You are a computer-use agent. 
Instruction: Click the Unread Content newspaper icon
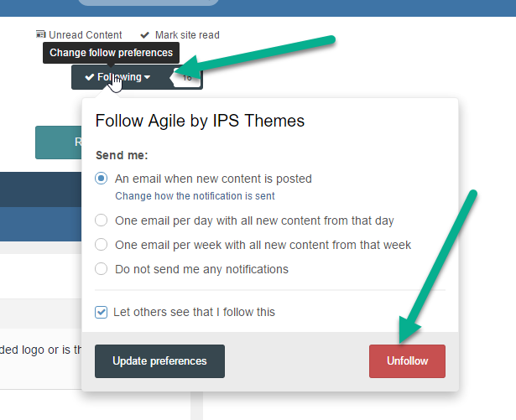(41, 35)
